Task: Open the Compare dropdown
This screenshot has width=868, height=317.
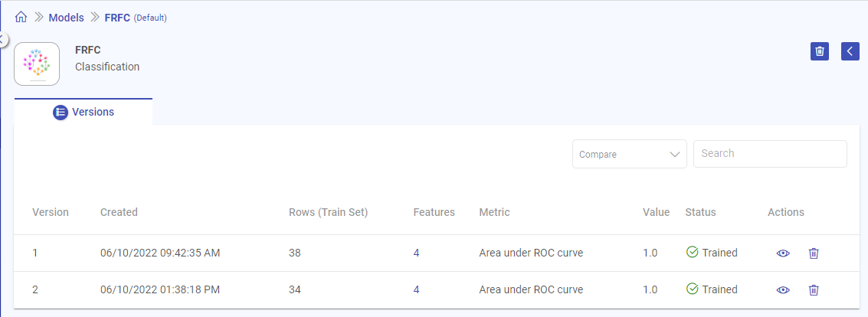Action: pyautogui.click(x=629, y=154)
